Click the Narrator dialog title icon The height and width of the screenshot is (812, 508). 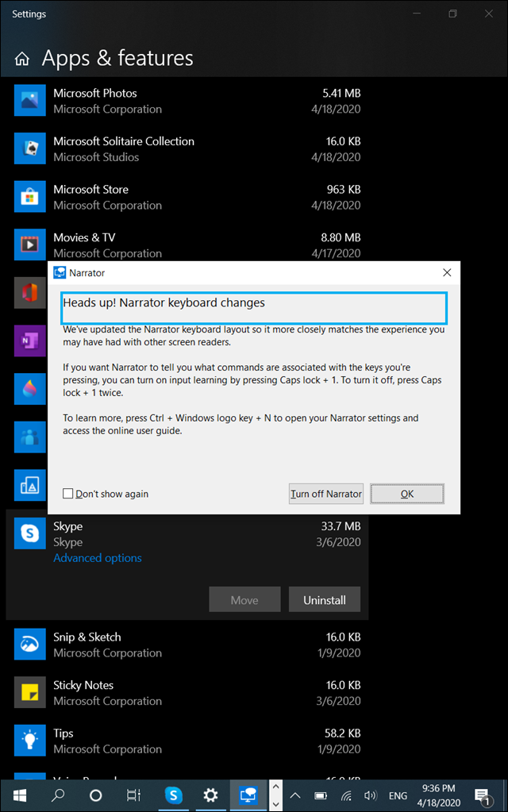tap(60, 272)
